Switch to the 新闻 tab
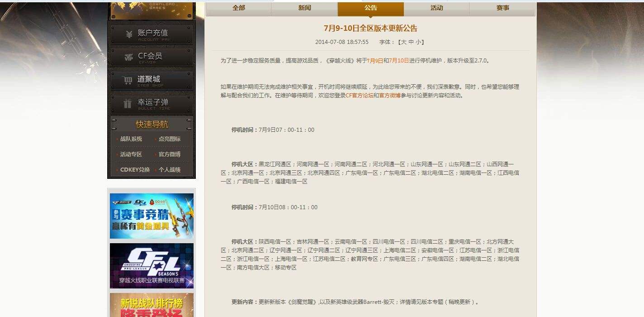Viewport: 644px width, 317px height. 304,8
